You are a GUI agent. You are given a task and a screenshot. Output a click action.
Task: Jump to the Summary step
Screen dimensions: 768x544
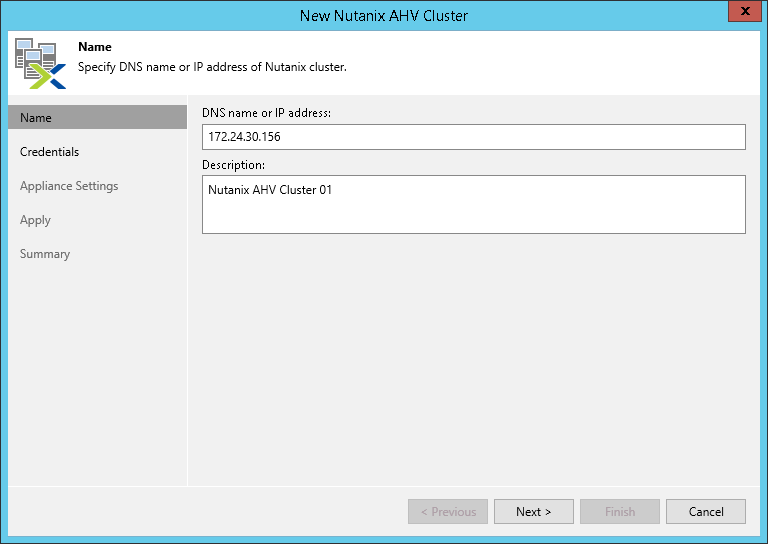coord(45,254)
